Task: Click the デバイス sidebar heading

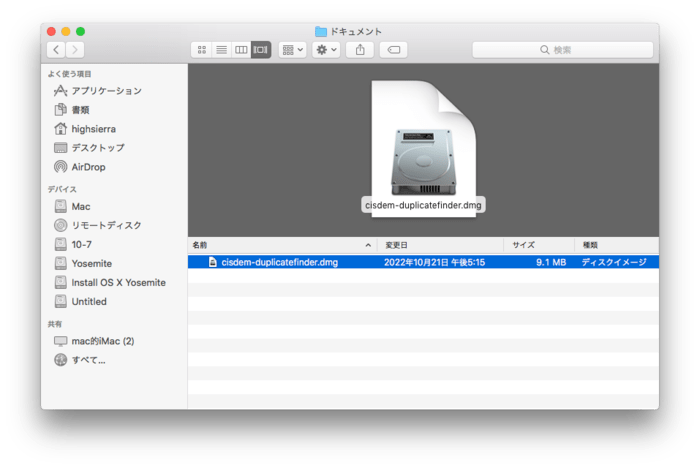Action: point(62,189)
